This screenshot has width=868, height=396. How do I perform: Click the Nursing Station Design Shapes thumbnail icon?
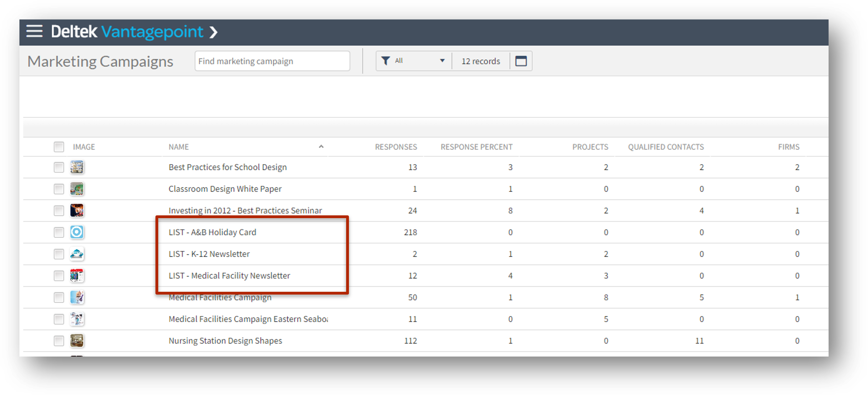tap(77, 340)
